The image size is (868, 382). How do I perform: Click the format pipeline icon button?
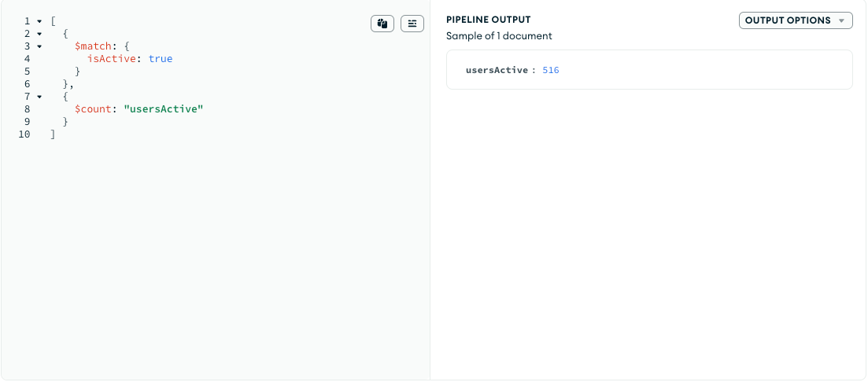click(412, 24)
